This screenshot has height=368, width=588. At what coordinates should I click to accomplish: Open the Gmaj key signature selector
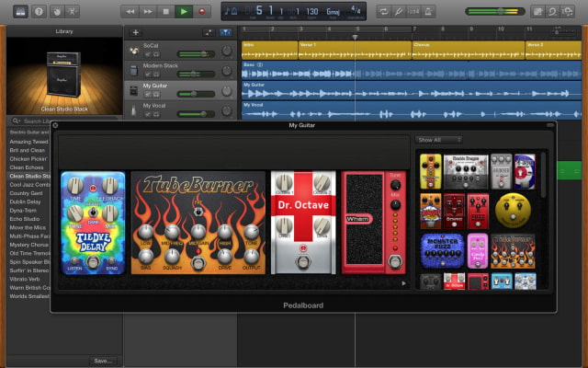point(333,12)
